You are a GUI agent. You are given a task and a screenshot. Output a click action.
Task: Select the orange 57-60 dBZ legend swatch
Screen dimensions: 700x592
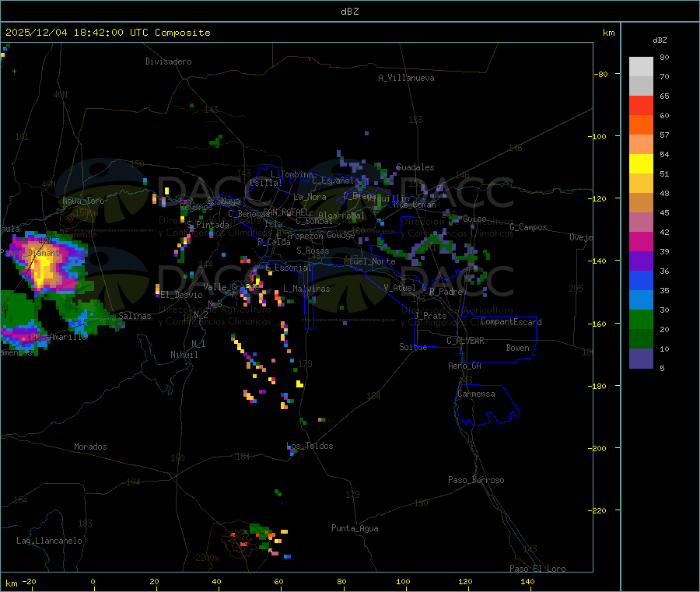[x=641, y=125]
